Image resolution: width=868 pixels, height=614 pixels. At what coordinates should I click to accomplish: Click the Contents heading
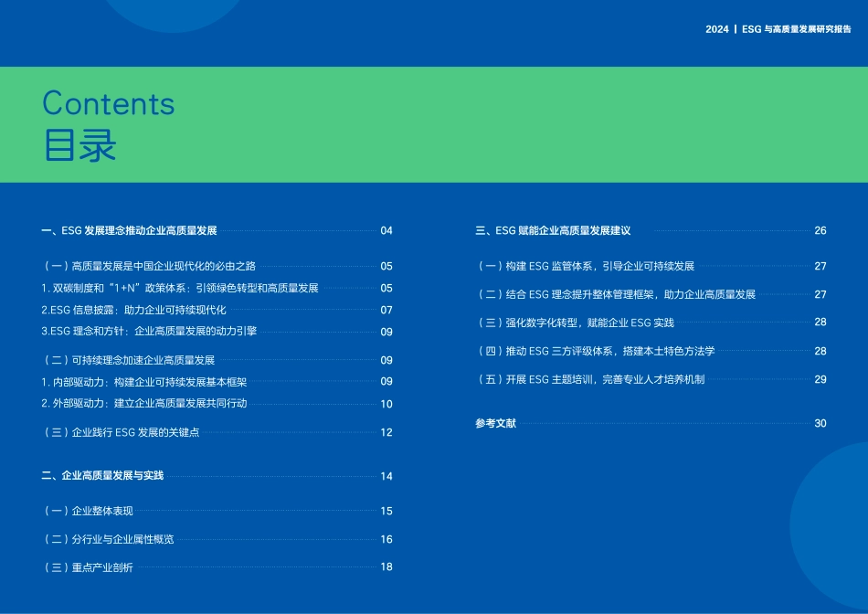click(109, 103)
